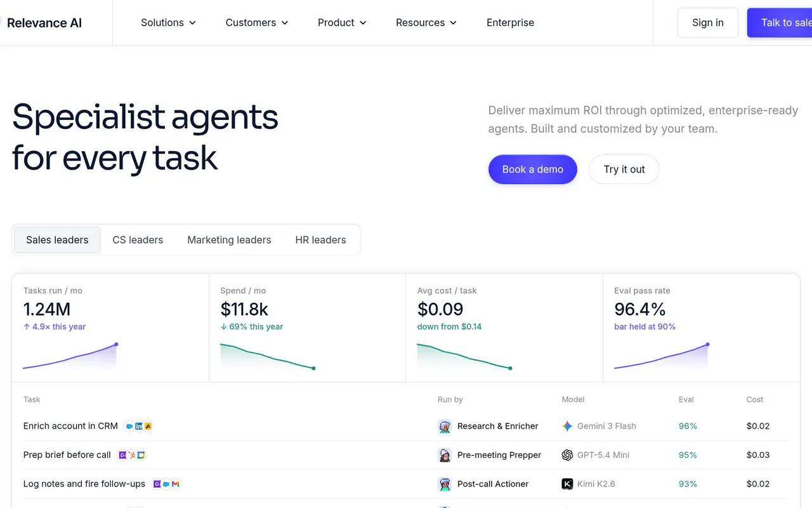Go to the Enterprise page
The image size is (812, 508).
click(x=510, y=23)
